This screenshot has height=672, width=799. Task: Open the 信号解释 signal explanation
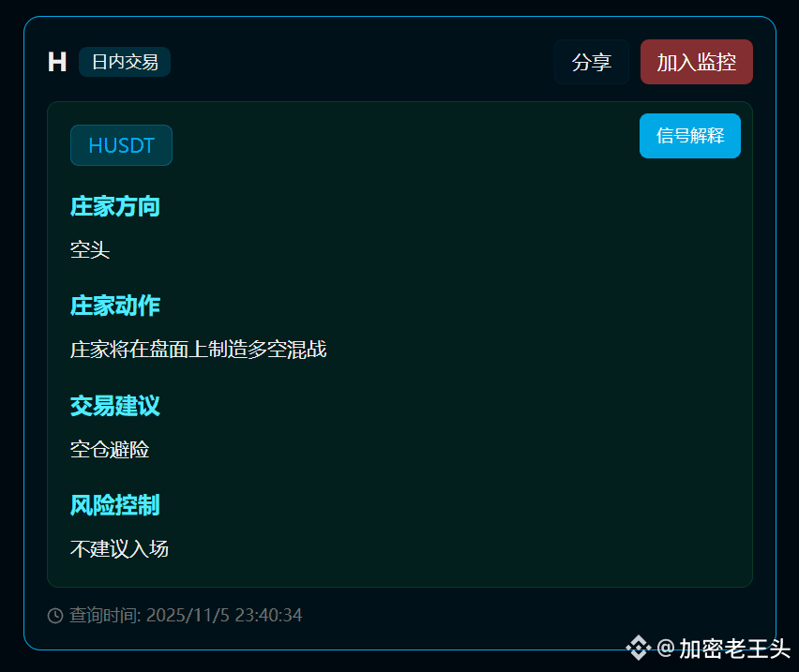click(x=690, y=136)
